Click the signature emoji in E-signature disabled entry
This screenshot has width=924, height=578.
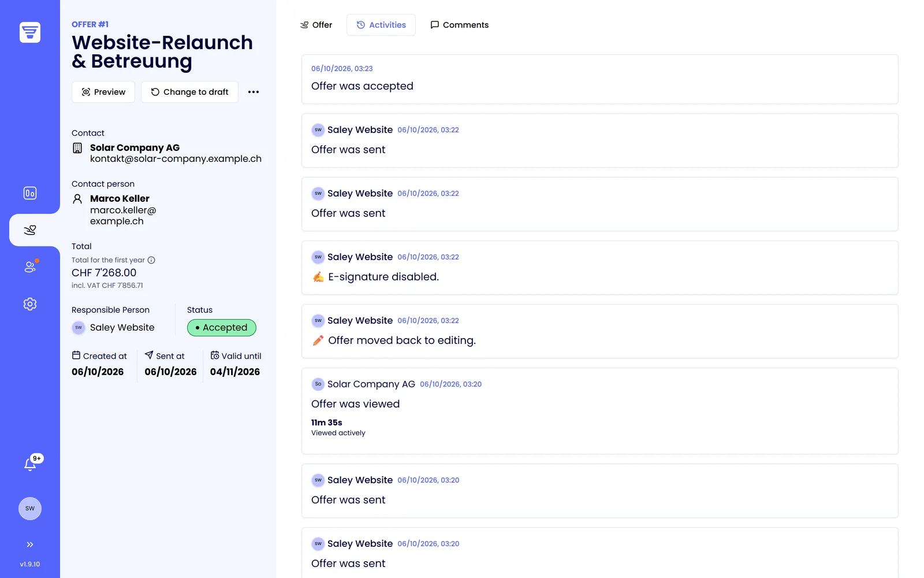[x=318, y=277]
